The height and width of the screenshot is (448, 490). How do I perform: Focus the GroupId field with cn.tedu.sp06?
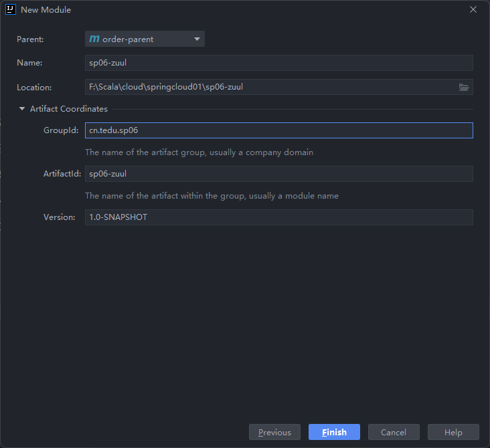point(278,130)
